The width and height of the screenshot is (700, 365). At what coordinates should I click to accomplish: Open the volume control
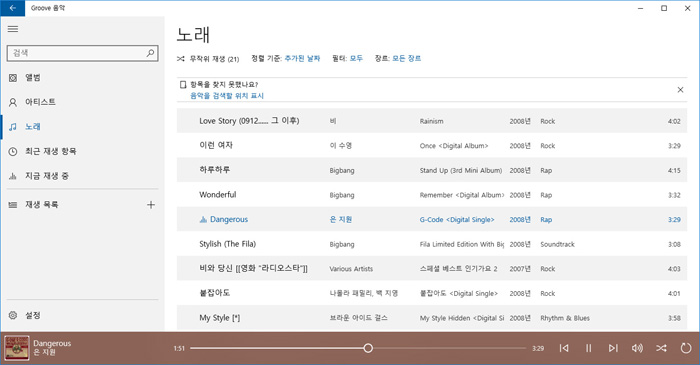(637, 348)
